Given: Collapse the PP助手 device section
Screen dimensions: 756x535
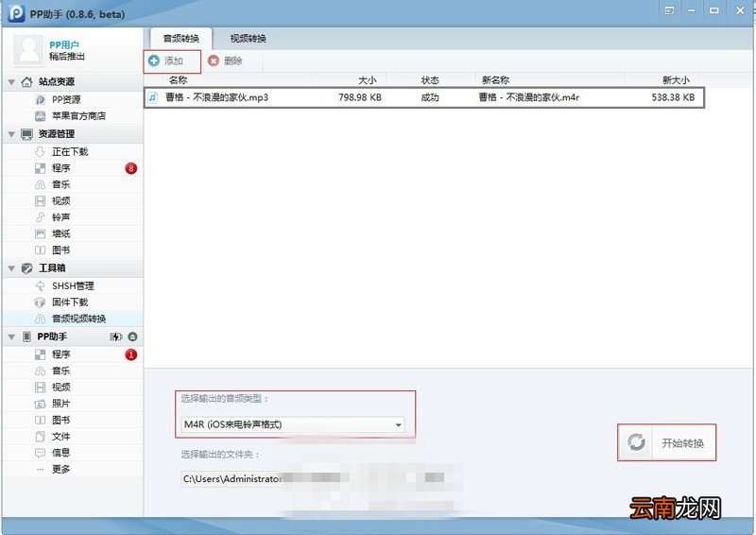Looking at the screenshot, I should (11, 337).
